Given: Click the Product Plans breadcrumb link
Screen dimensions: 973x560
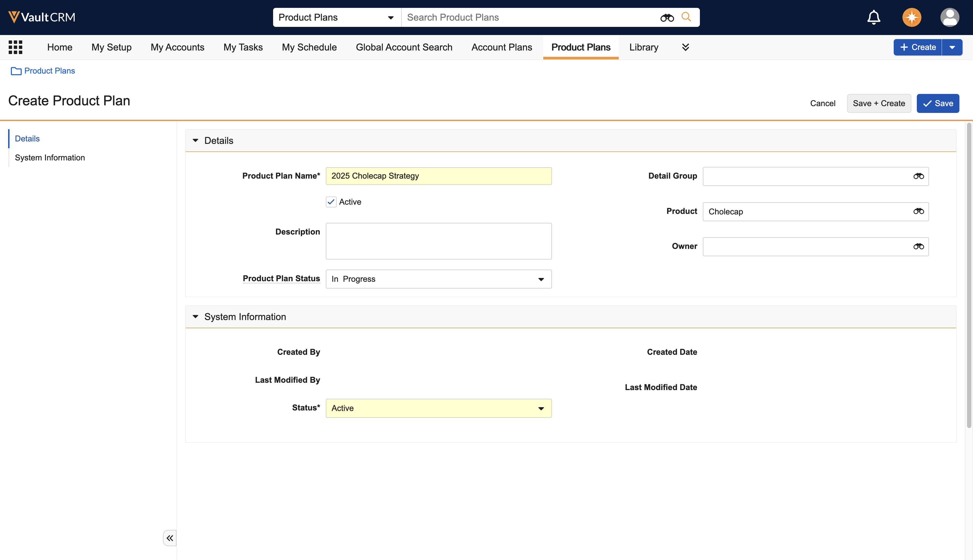Looking at the screenshot, I should (49, 71).
